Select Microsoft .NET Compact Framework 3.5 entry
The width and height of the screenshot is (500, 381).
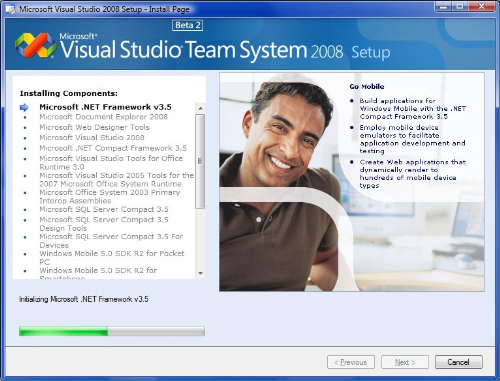113,148
